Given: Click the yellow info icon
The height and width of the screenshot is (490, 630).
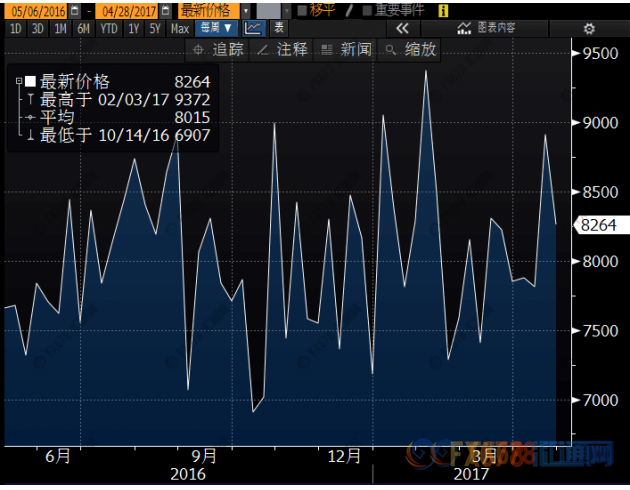Looking at the screenshot, I should (x=441, y=10).
